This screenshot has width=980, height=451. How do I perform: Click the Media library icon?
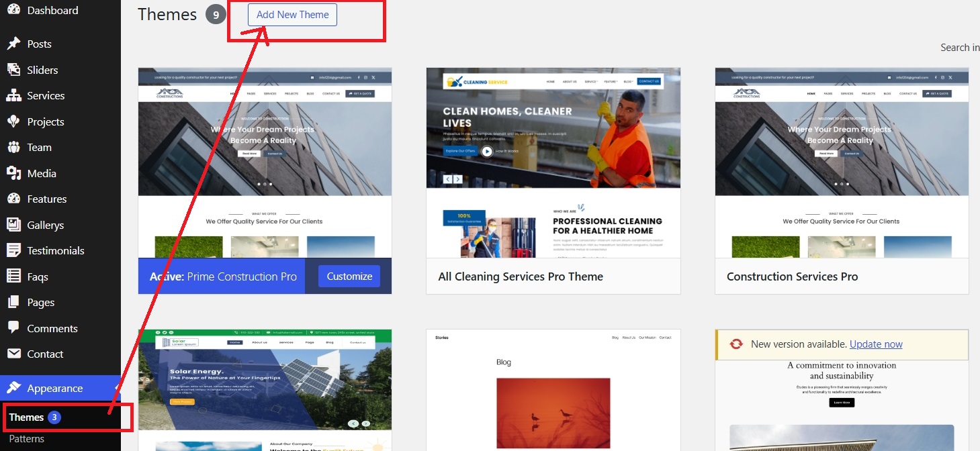[13, 173]
